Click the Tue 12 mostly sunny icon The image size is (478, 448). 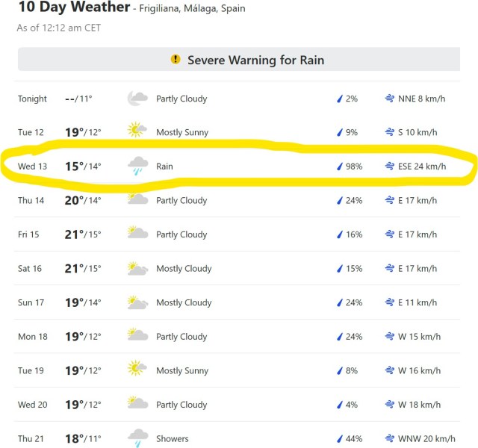(137, 132)
